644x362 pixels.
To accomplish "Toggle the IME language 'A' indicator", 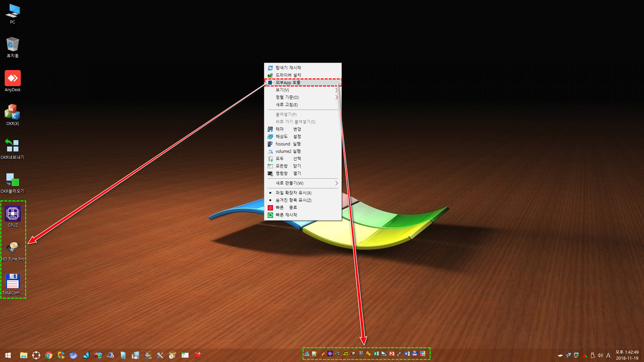I will pyautogui.click(x=608, y=355).
